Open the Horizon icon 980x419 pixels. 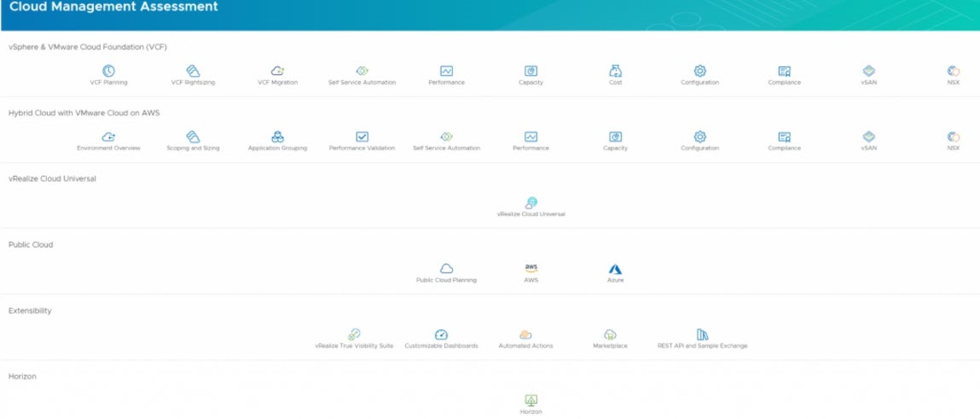pyautogui.click(x=531, y=400)
